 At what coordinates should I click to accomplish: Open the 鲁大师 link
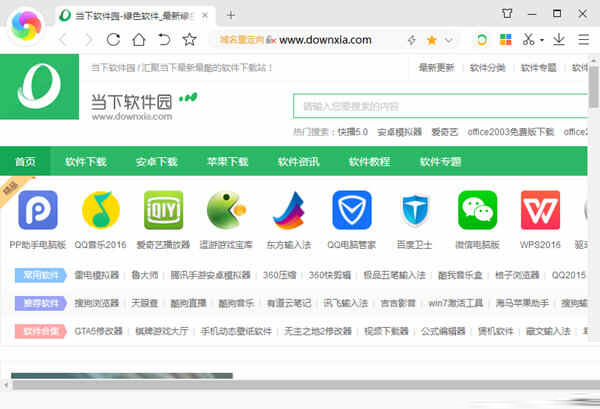pyautogui.click(x=145, y=275)
